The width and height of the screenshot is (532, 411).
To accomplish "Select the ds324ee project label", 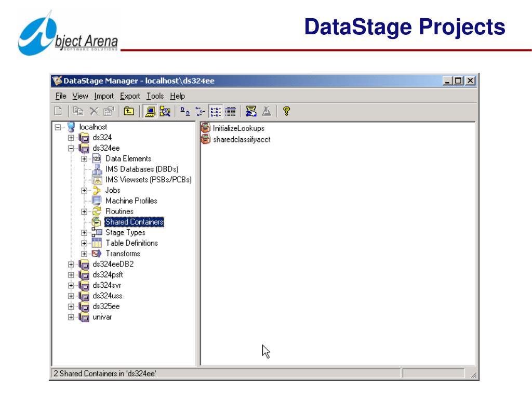I will click(x=106, y=148).
